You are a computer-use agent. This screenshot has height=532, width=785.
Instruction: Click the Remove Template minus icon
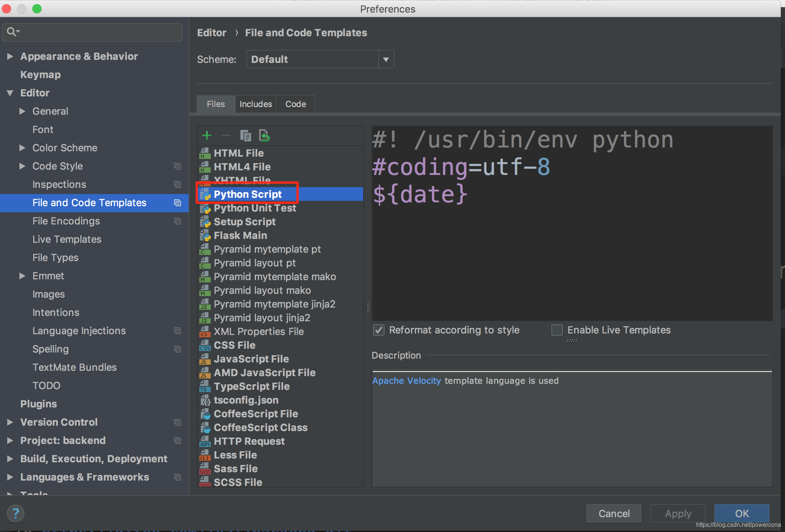226,136
